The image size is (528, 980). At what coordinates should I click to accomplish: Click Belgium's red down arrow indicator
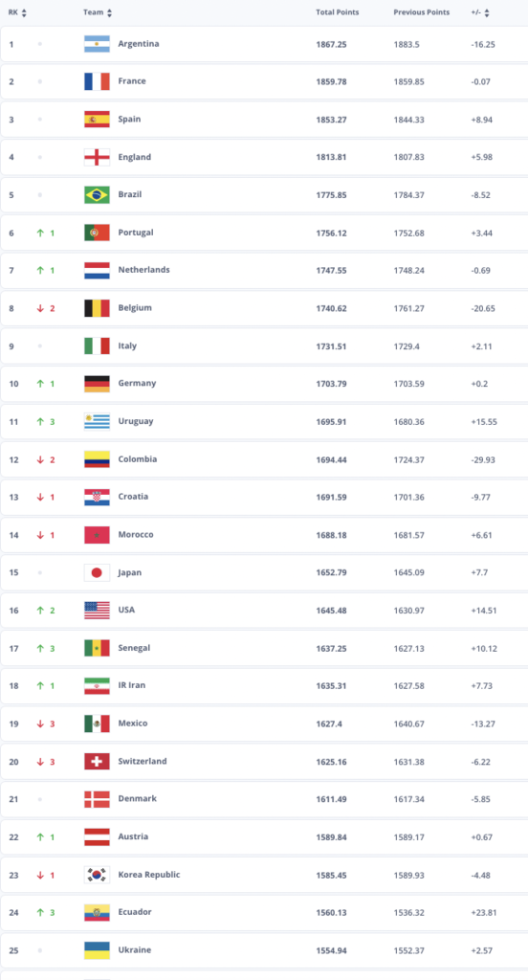click(x=40, y=308)
